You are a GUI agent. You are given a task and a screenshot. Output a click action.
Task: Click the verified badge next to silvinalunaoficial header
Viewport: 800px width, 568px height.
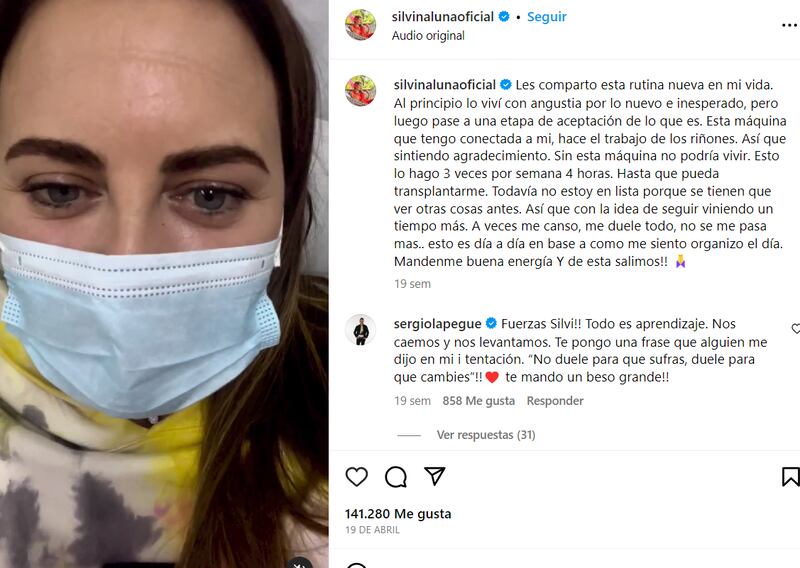[x=504, y=17]
